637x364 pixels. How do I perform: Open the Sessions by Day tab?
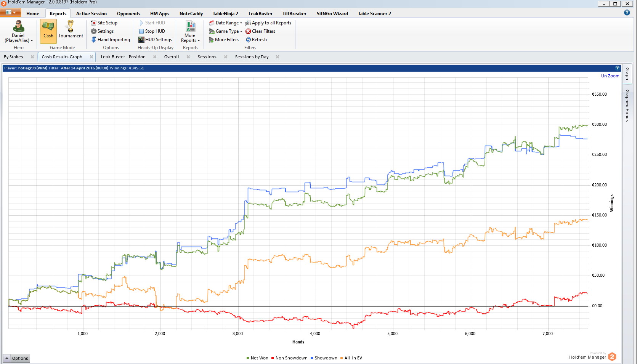(x=252, y=57)
